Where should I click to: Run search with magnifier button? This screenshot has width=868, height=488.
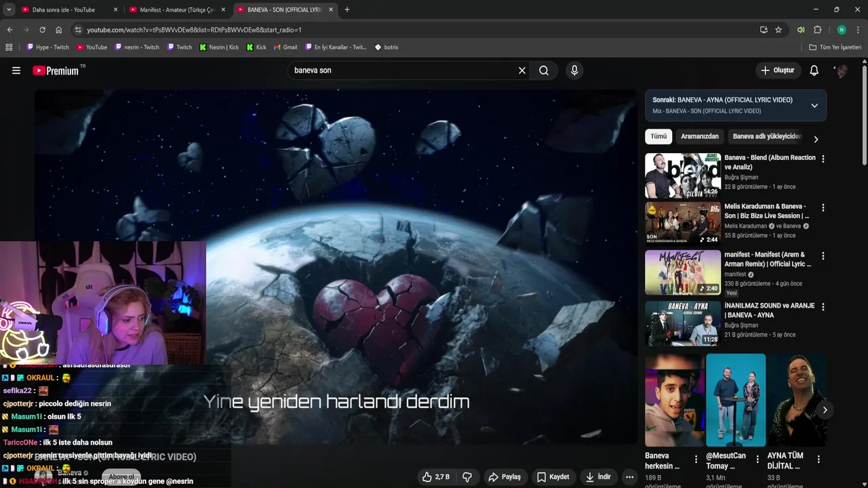(x=544, y=70)
